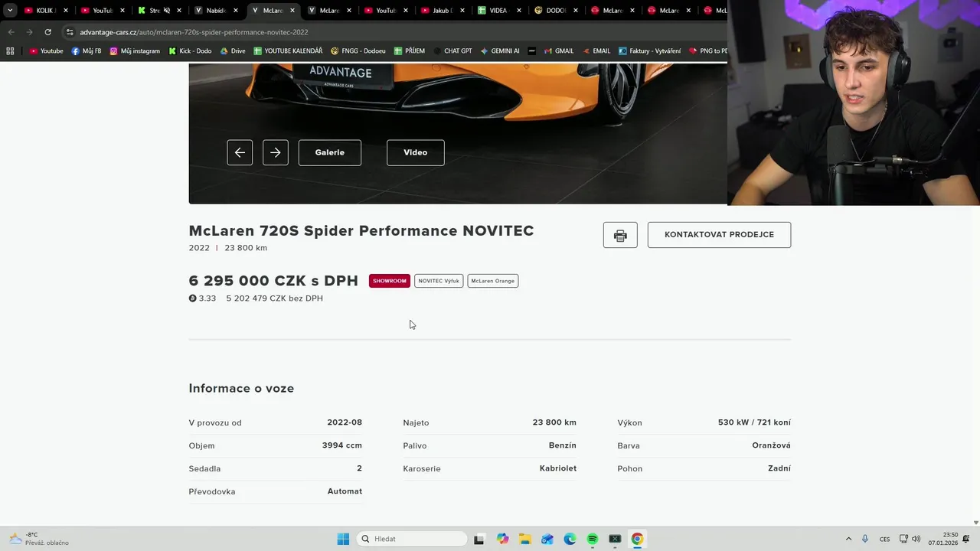Show hidden system tray icons
The image size is (980, 551).
tap(848, 539)
